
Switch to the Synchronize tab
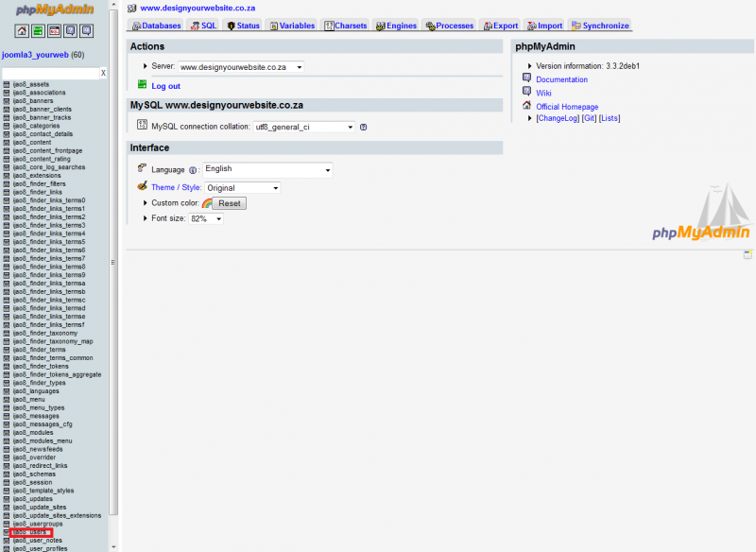pyautogui.click(x=600, y=26)
